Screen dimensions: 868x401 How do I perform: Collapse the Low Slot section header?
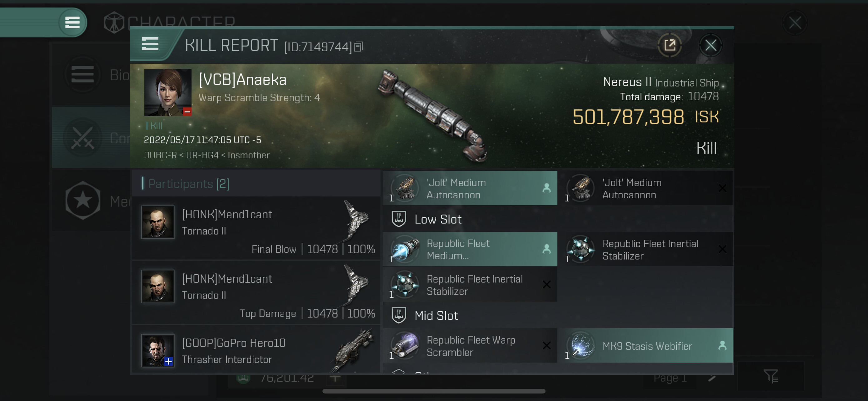click(438, 219)
